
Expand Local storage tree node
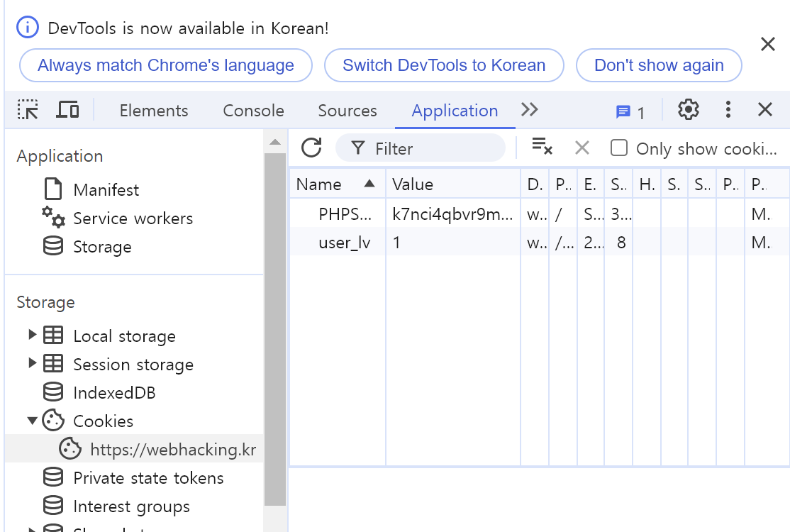(32, 335)
